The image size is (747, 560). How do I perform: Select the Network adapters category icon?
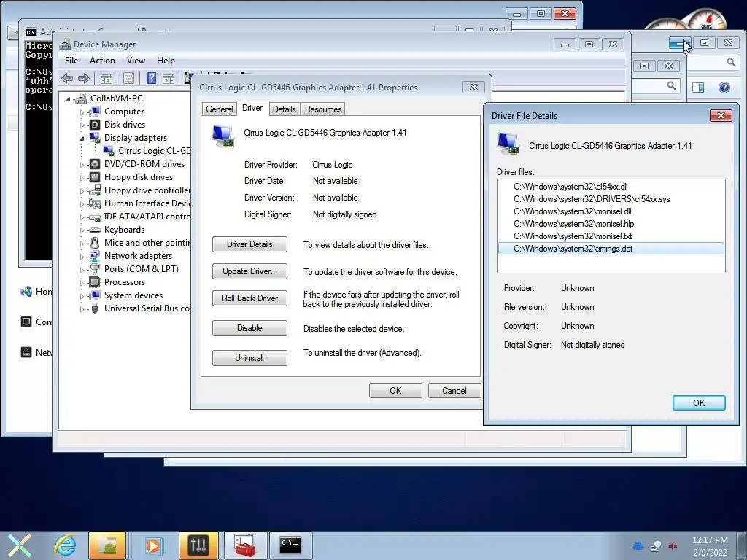tap(96, 256)
